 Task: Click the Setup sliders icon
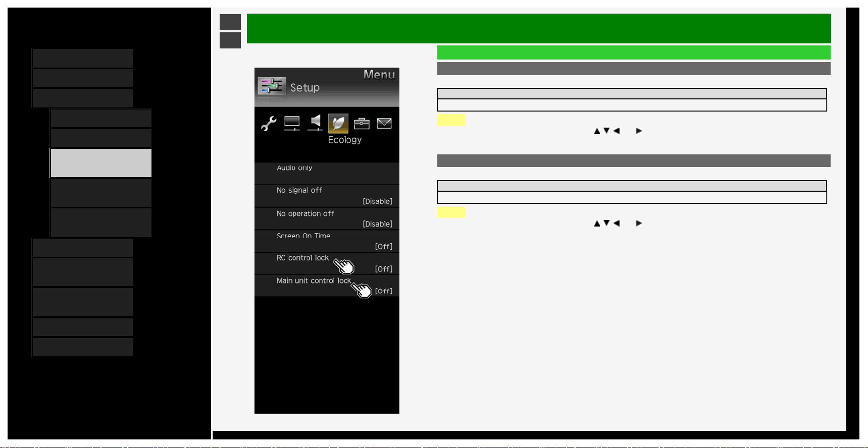coord(272,86)
